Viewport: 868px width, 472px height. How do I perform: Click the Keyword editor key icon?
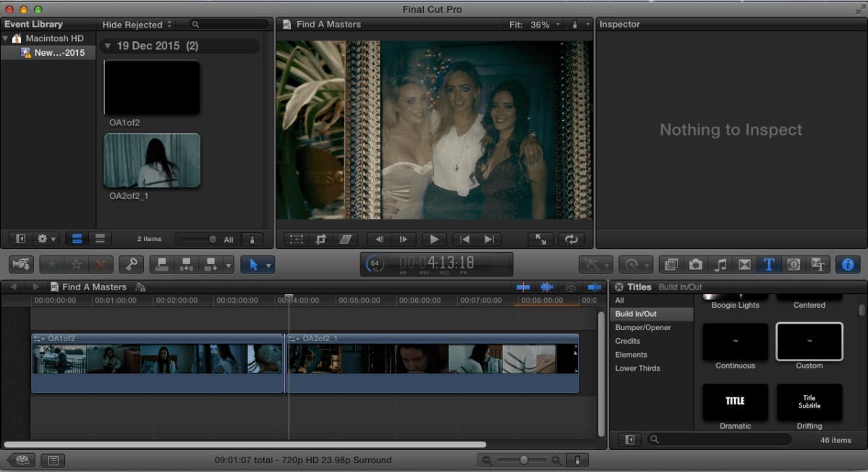point(131,265)
